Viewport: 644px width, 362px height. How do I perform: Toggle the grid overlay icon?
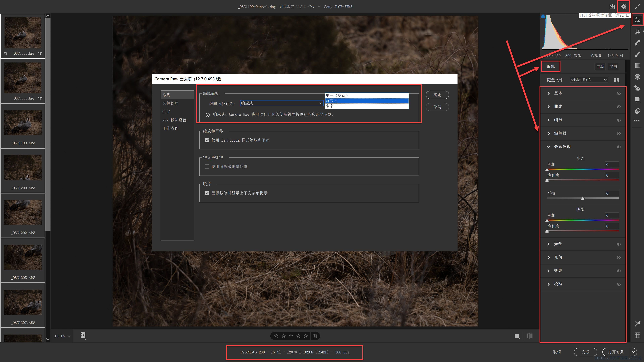[637, 335]
